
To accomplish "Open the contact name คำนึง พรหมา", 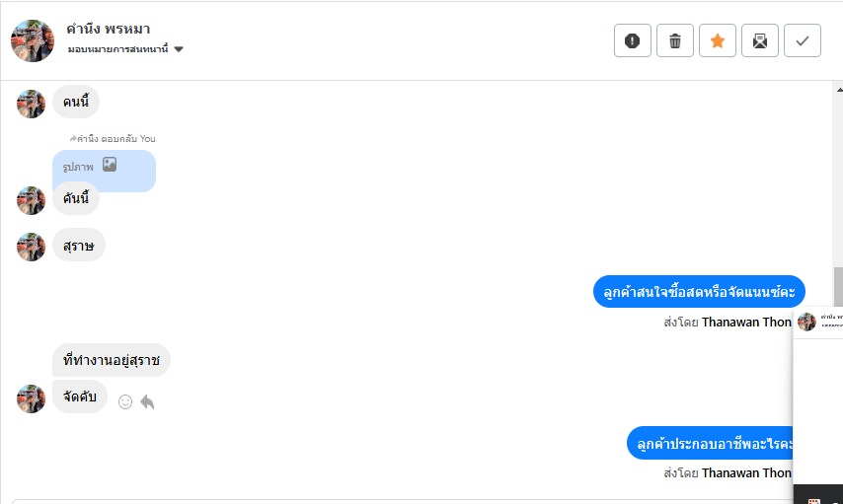I will pos(109,29).
